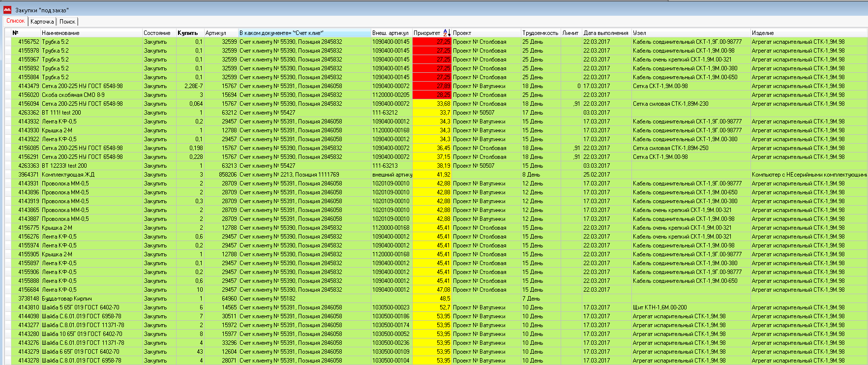Viewport: 868px width, 365px height.
Task: Click the article number 15694
Action: 229,95
